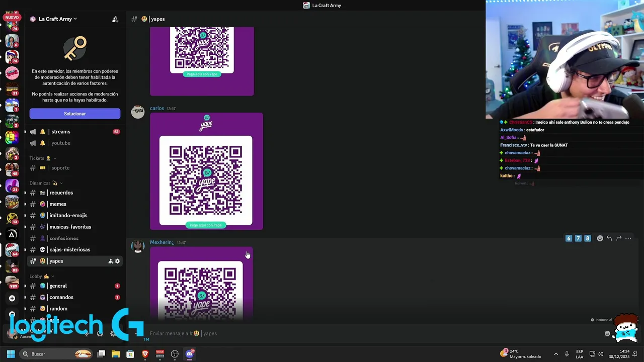
Task: Open the invite people icon beside server name
Action: coord(115,19)
